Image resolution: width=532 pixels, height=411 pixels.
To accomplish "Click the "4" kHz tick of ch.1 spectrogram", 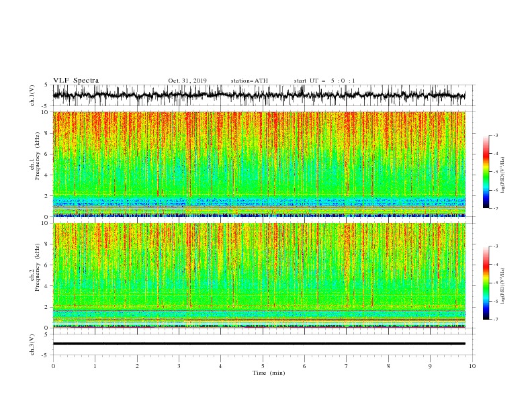I will (46, 175).
